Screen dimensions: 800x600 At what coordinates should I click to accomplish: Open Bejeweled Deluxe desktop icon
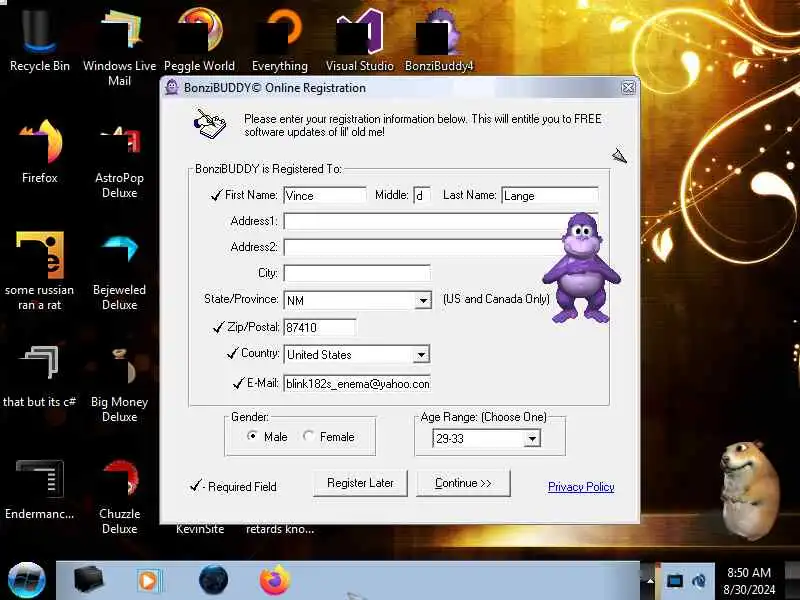tap(119, 271)
